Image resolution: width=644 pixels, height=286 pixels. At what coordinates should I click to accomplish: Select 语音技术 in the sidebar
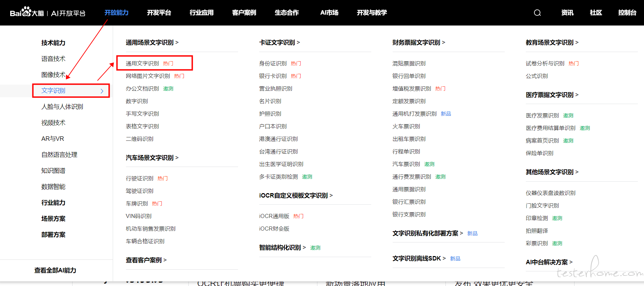tap(53, 59)
